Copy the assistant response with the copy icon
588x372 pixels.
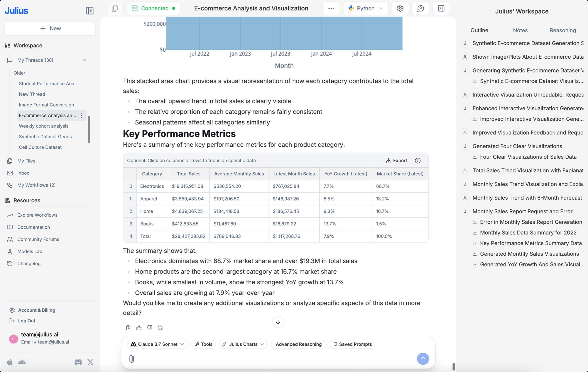128,328
